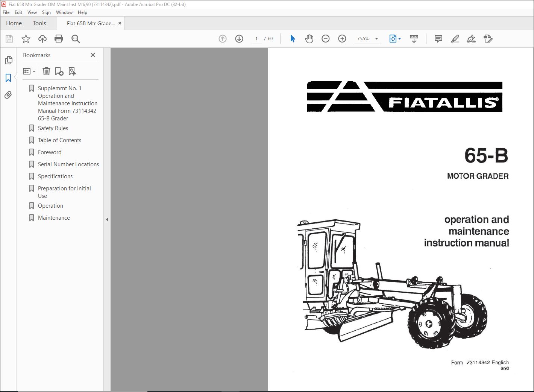
Task: Activate the Hand pan tool
Action: click(x=309, y=39)
